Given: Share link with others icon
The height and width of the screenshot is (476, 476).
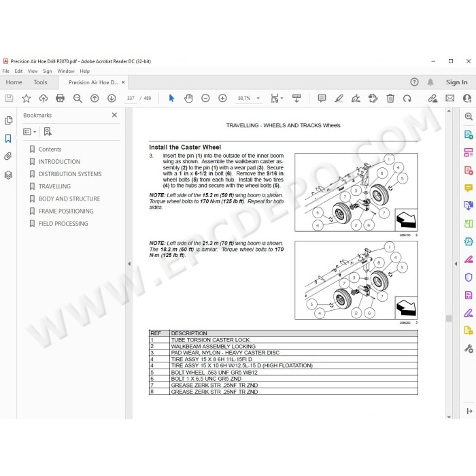Looking at the screenshot, I should [x=432, y=98].
